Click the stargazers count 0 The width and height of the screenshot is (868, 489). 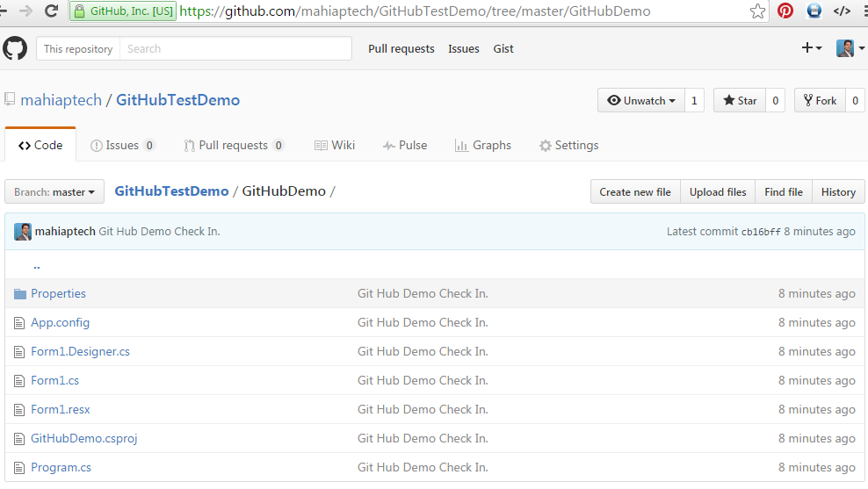pos(775,101)
